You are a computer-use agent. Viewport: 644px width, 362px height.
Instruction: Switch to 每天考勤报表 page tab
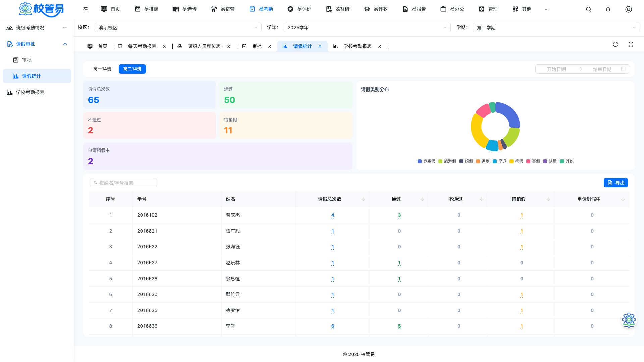coord(137,46)
